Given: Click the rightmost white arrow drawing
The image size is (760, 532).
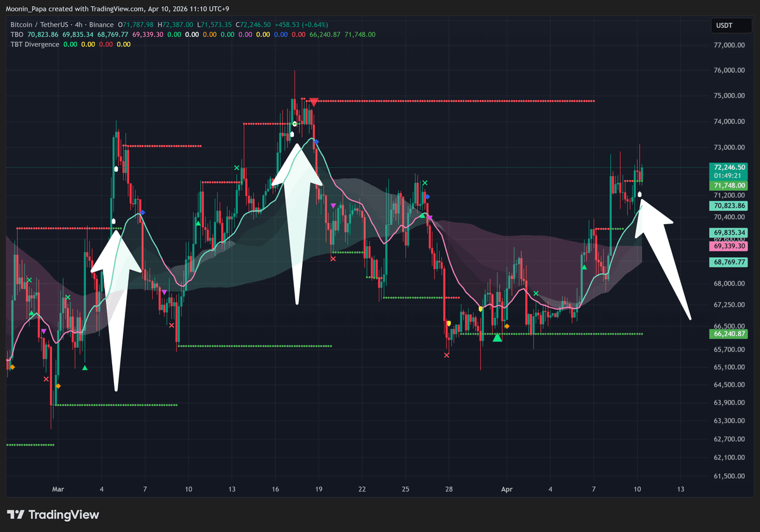Looking at the screenshot, I should click(x=665, y=260).
